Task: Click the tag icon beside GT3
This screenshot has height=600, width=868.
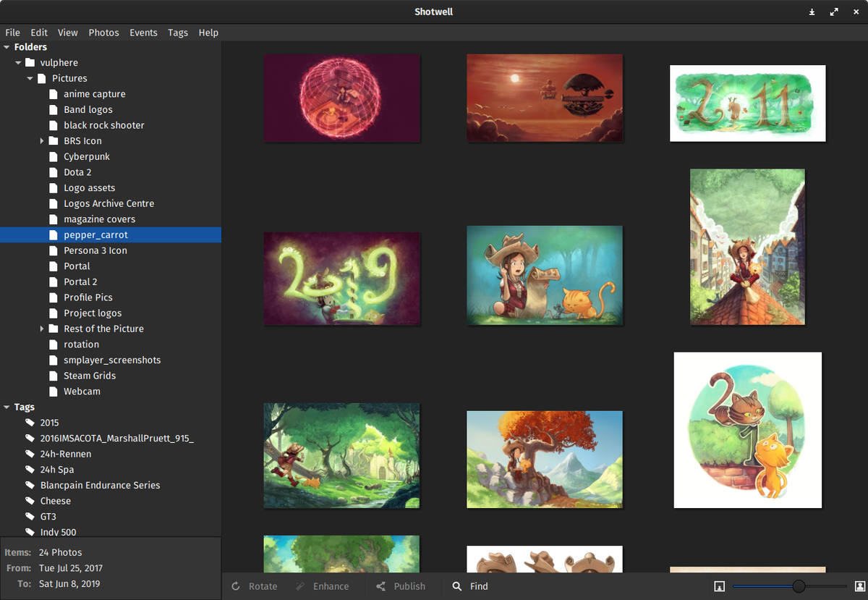Action: [x=30, y=517]
